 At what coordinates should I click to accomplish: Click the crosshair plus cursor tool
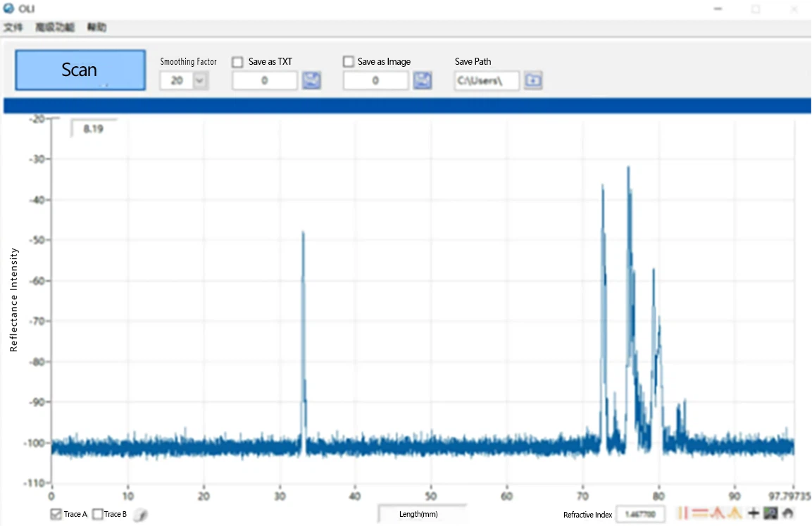point(754,513)
